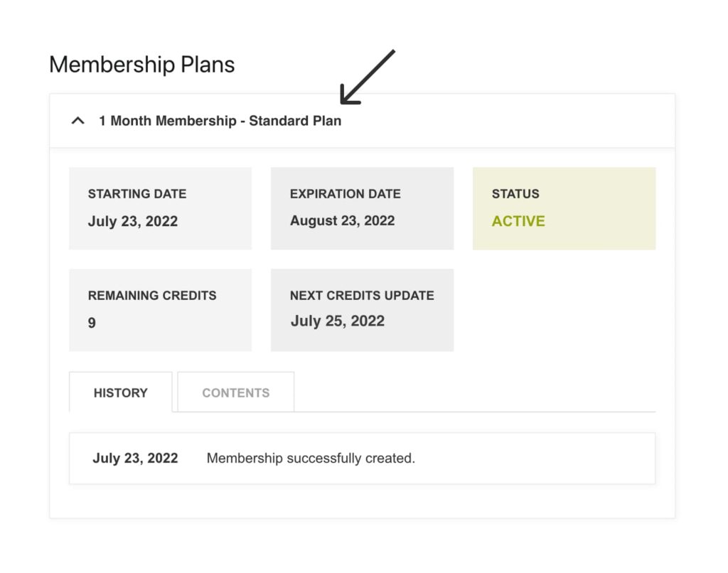Select the Remaining Credits value 9
728x573 pixels.
tap(92, 322)
